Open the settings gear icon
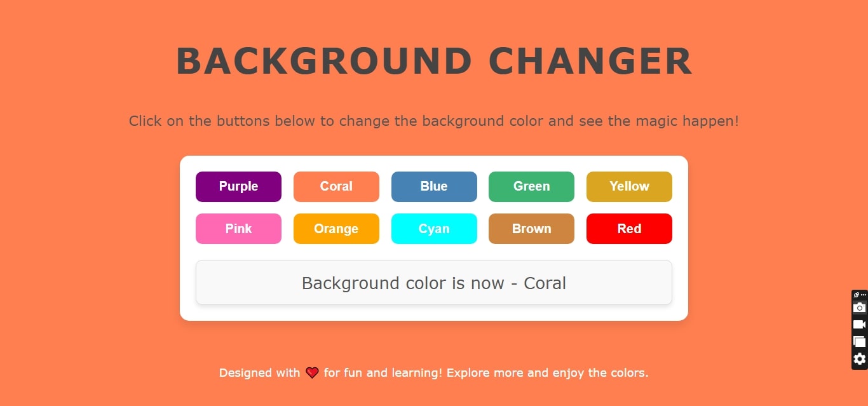 coord(859,359)
